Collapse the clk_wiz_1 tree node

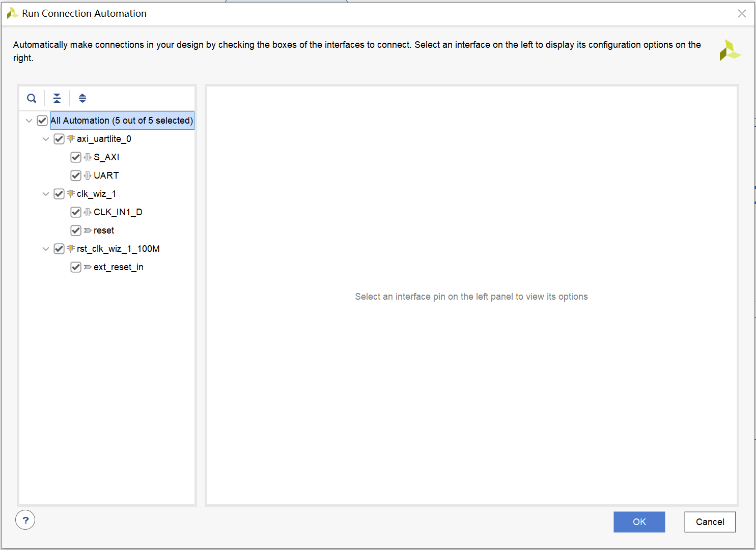46,194
